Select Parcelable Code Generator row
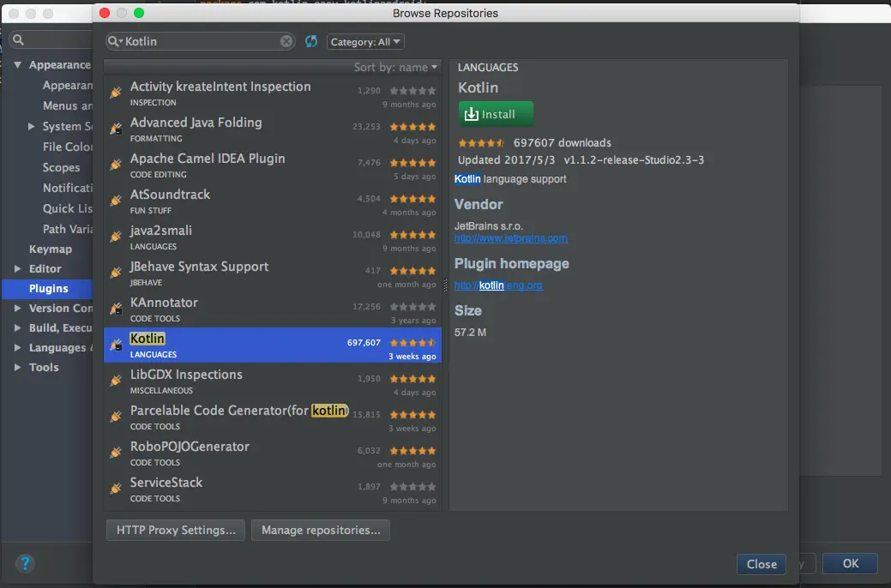The width and height of the screenshot is (891, 588). pos(272,417)
